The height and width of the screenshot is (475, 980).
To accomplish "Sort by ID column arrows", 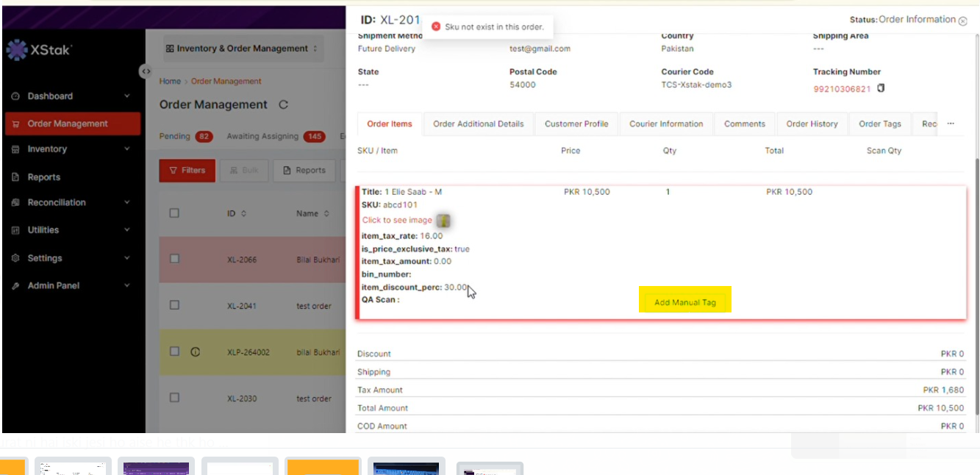I will [243, 214].
